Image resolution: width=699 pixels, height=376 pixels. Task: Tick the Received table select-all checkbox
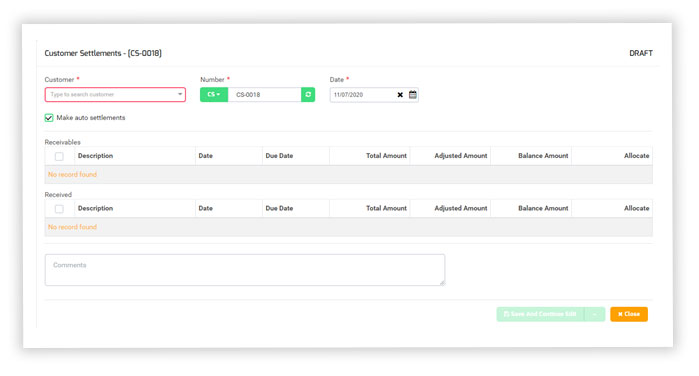point(59,209)
